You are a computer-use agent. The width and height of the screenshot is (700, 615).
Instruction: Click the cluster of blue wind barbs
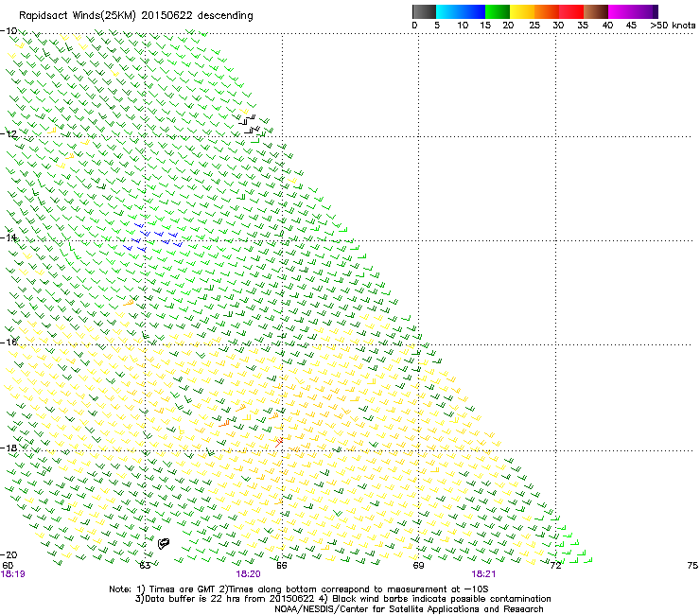click(x=152, y=237)
